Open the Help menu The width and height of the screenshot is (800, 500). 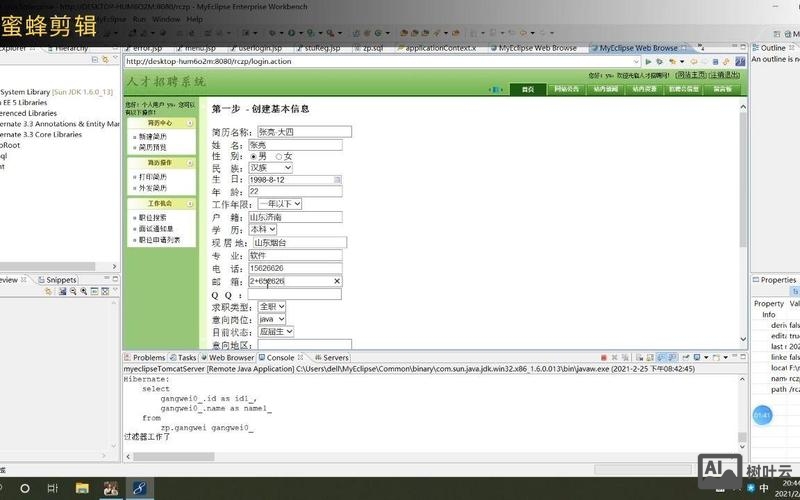click(194, 19)
